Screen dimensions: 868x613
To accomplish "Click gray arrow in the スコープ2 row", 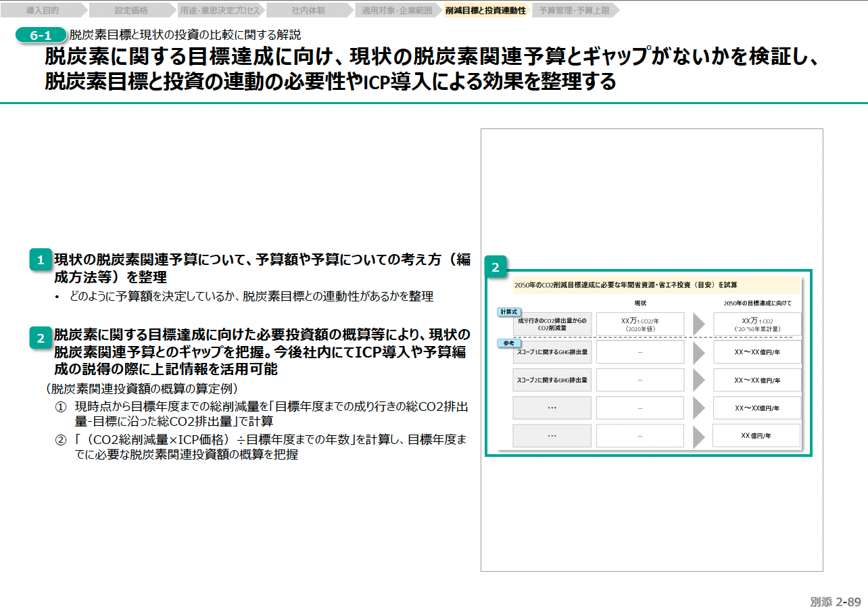I will pos(699,381).
